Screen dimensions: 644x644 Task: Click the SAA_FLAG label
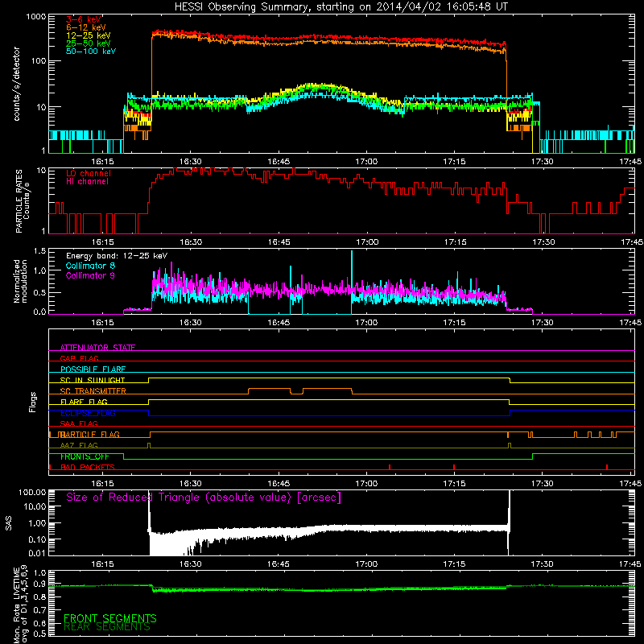pos(79,423)
